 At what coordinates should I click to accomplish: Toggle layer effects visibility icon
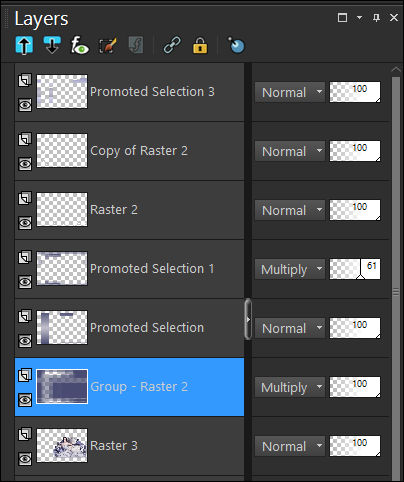coord(80,45)
